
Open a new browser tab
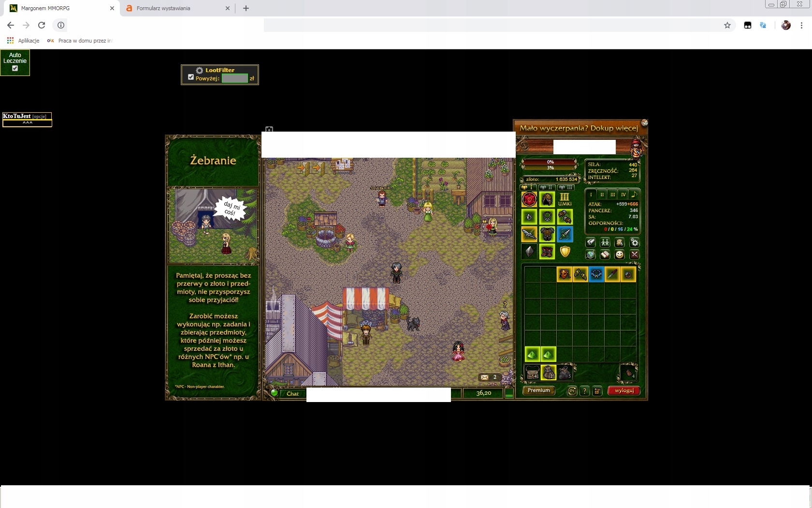pyautogui.click(x=246, y=8)
